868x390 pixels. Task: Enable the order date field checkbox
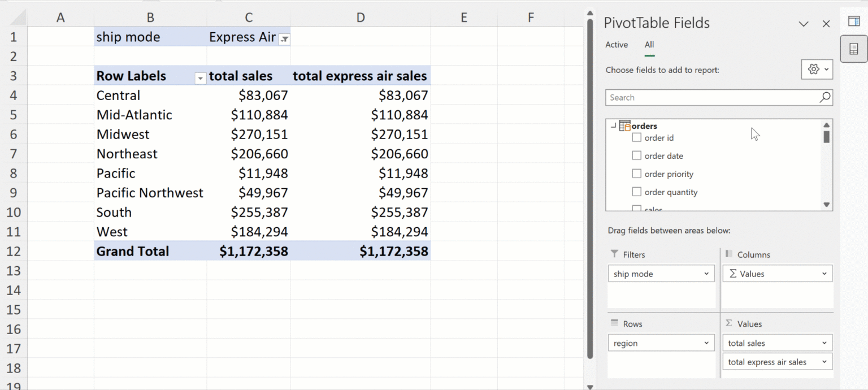pyautogui.click(x=637, y=155)
